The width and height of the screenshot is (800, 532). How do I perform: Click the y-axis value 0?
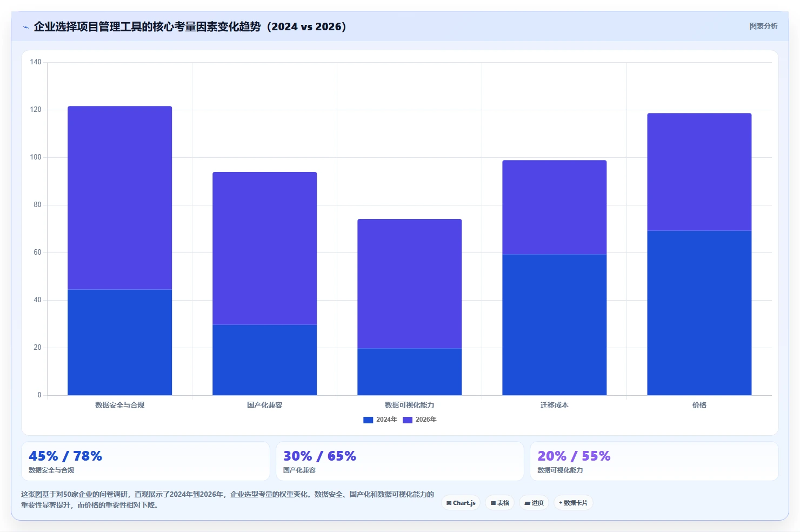coord(39,395)
